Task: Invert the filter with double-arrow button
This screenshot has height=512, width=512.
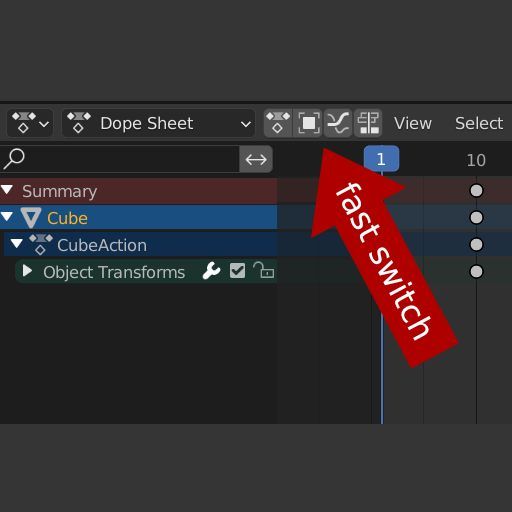Action: pos(256,159)
